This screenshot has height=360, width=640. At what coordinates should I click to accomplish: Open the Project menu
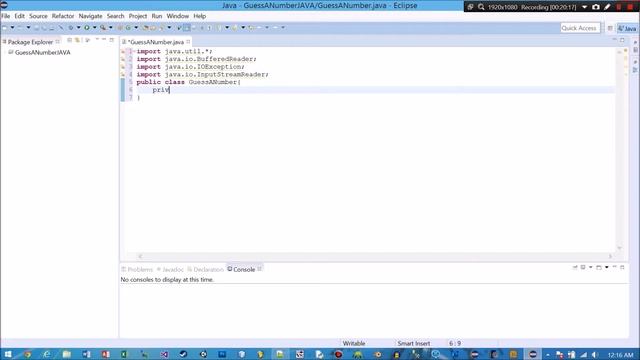coord(138,16)
